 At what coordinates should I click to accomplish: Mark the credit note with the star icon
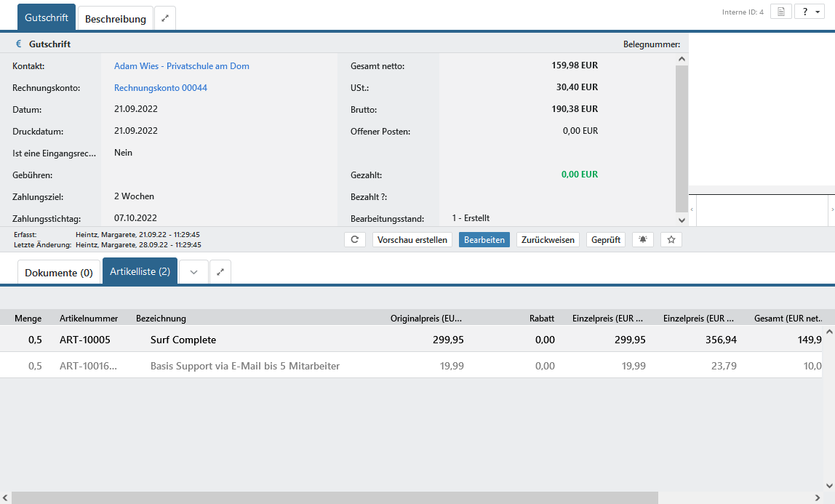click(671, 239)
